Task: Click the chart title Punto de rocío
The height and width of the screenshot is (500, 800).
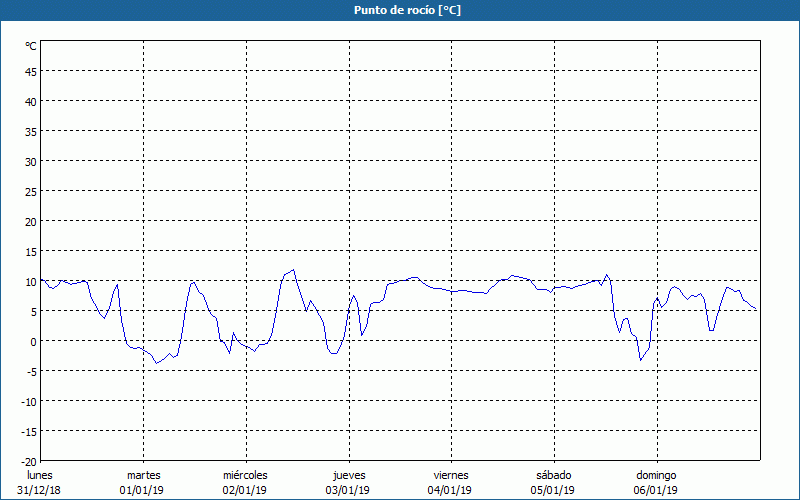Action: point(407,10)
